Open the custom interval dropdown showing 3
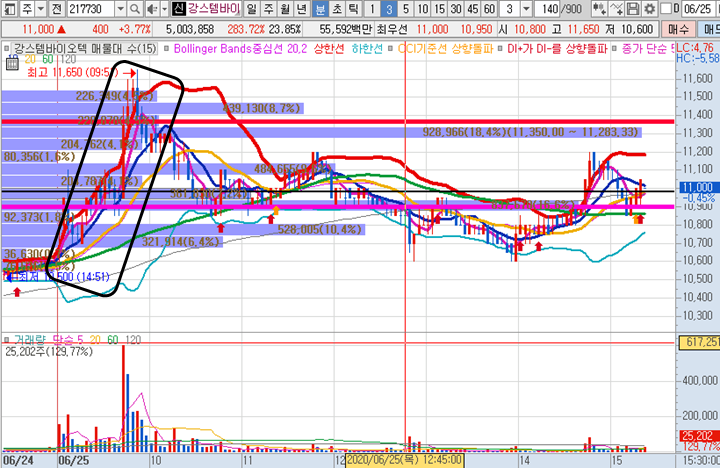 (527, 9)
